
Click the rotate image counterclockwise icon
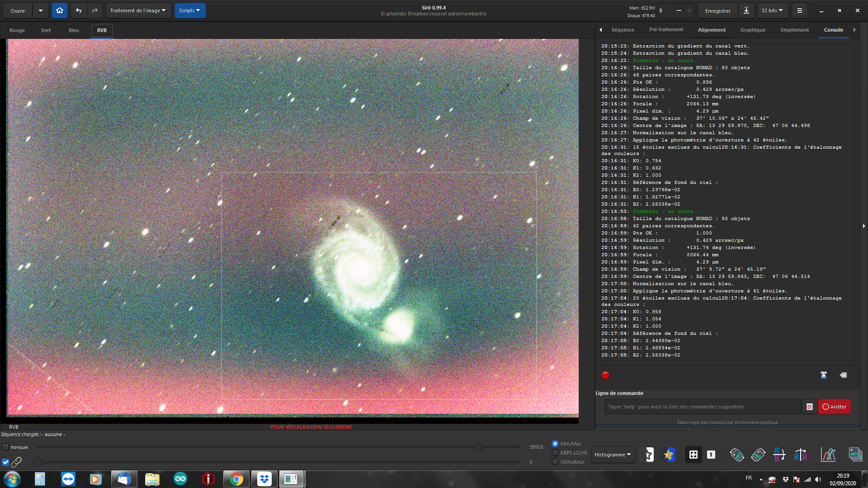pos(736,455)
